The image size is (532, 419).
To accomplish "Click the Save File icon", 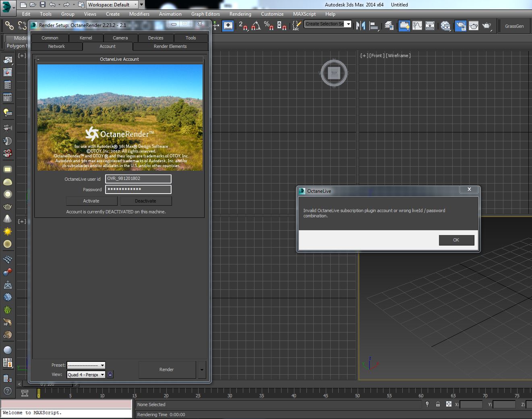I will 42,5.
